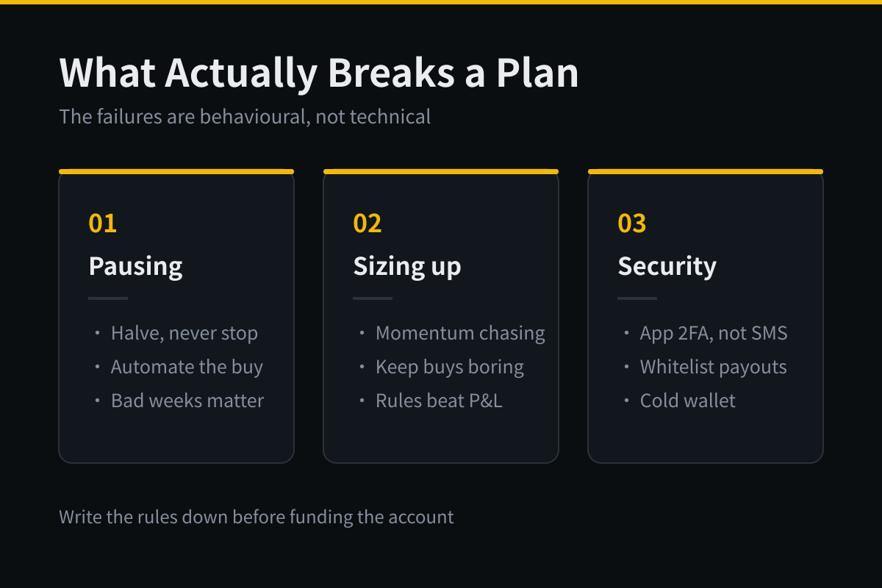Select the Automate the buy bullet
The width and height of the screenshot is (882, 588).
(187, 367)
